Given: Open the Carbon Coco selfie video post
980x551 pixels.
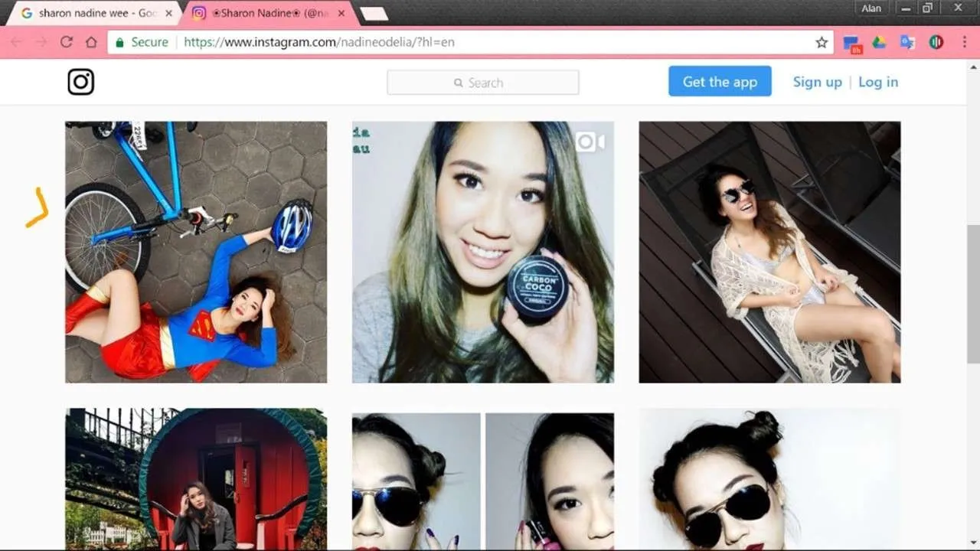Looking at the screenshot, I should point(483,252).
